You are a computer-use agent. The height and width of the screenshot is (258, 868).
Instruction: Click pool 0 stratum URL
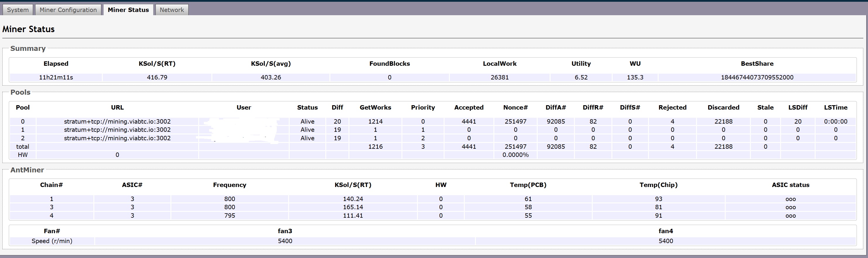pyautogui.click(x=117, y=122)
